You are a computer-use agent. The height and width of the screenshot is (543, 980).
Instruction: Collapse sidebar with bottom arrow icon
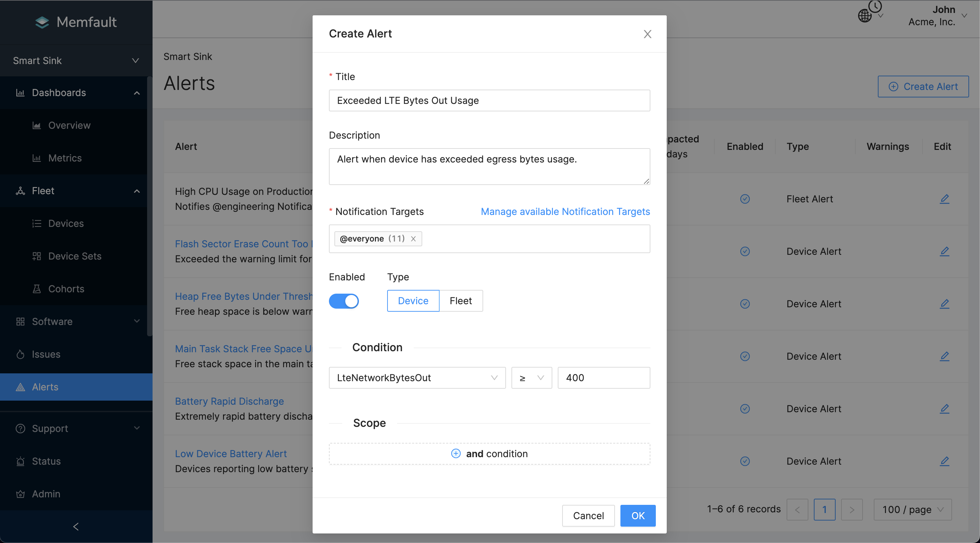click(76, 527)
